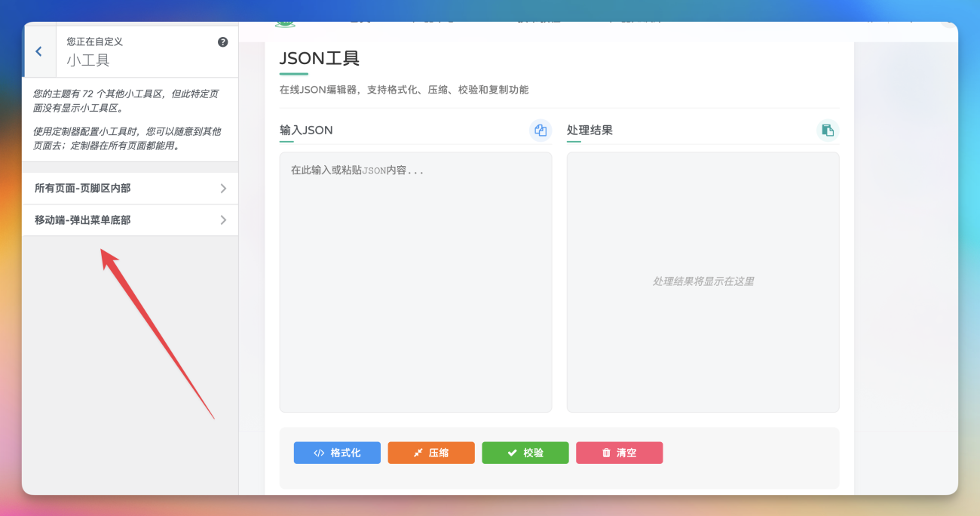Expand 所有页面-页脚区内部 via its chevron arrow
Screen dimensions: 980x516
pyautogui.click(x=223, y=189)
